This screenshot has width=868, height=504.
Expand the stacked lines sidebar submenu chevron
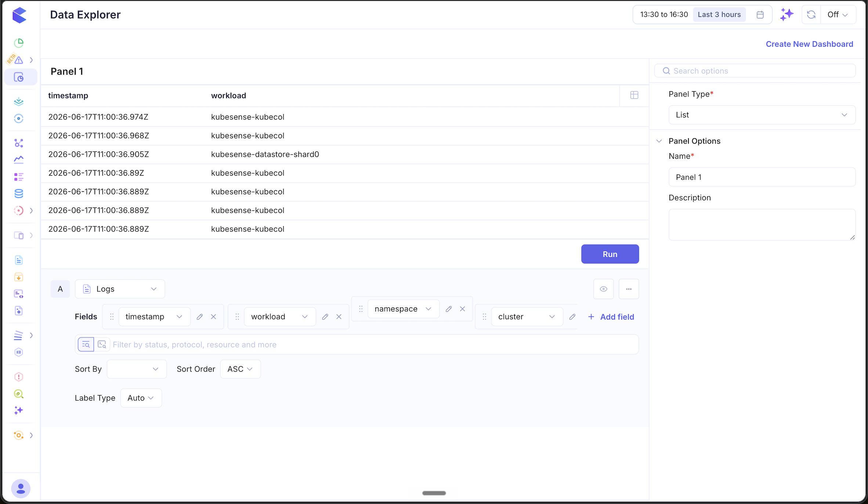[31, 335]
